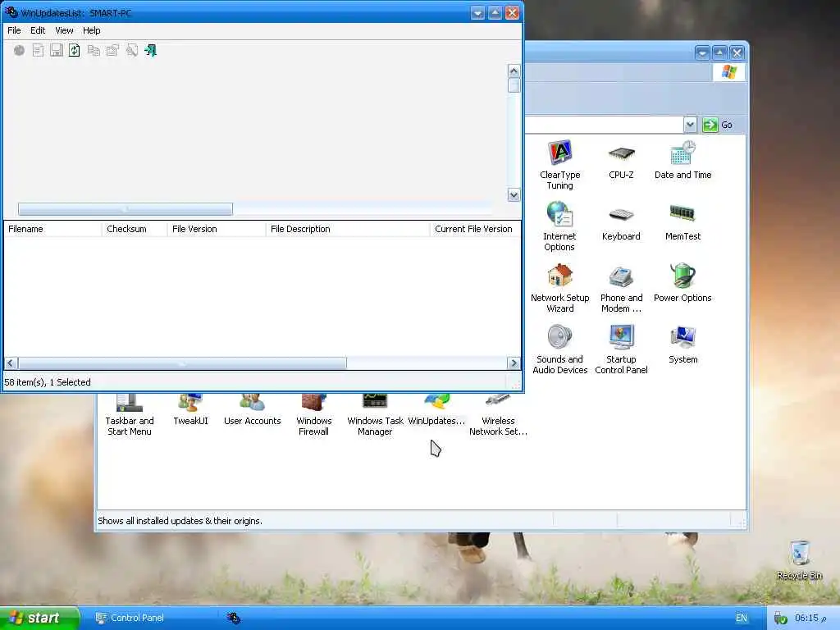The image size is (840, 630).
Task: Click the Copy Selected Items toolbar icon
Action: [x=94, y=50]
